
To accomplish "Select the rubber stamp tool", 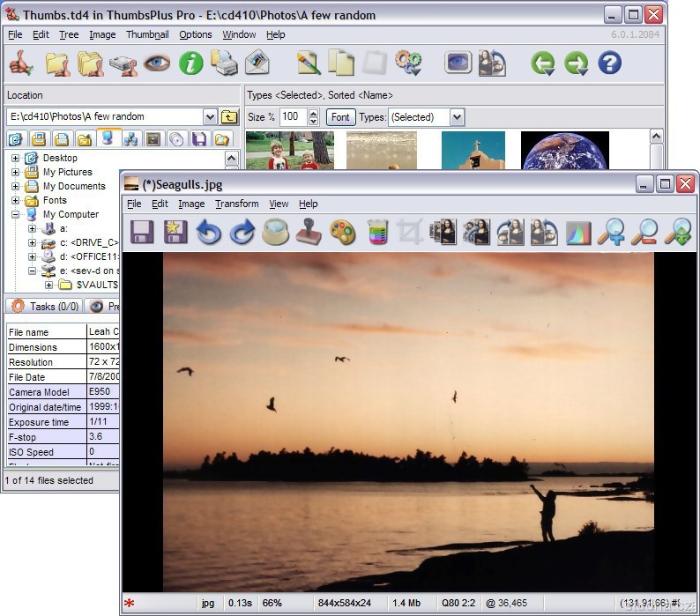I will tap(309, 232).
